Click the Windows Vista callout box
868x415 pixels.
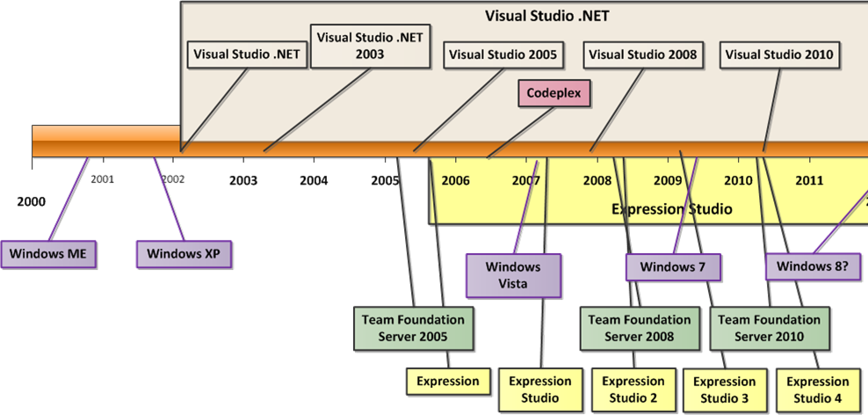pos(513,275)
